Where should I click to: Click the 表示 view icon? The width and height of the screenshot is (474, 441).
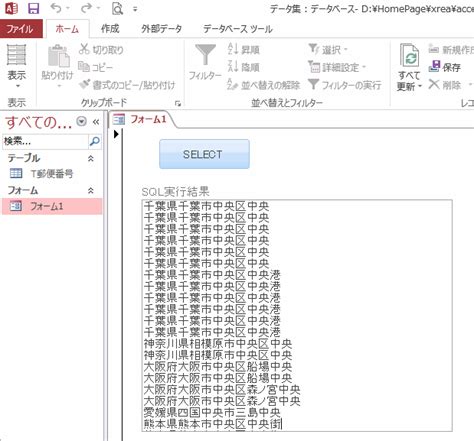point(16,55)
